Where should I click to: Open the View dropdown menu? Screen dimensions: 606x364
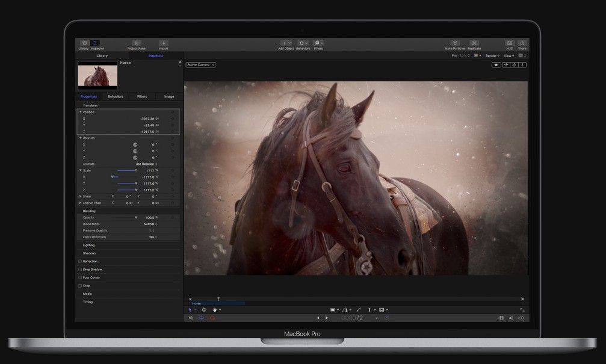click(509, 55)
